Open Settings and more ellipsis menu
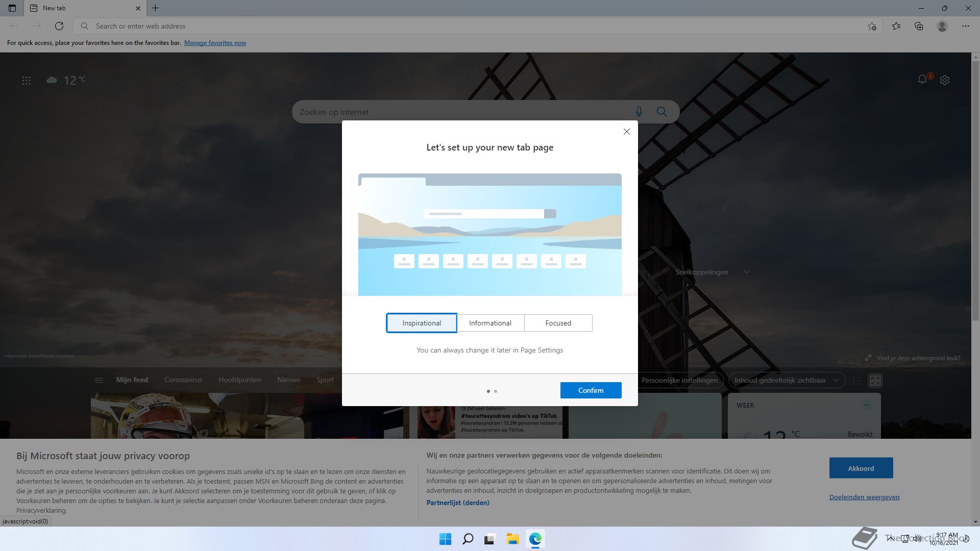This screenshot has height=551, width=980. pyautogui.click(x=965, y=26)
